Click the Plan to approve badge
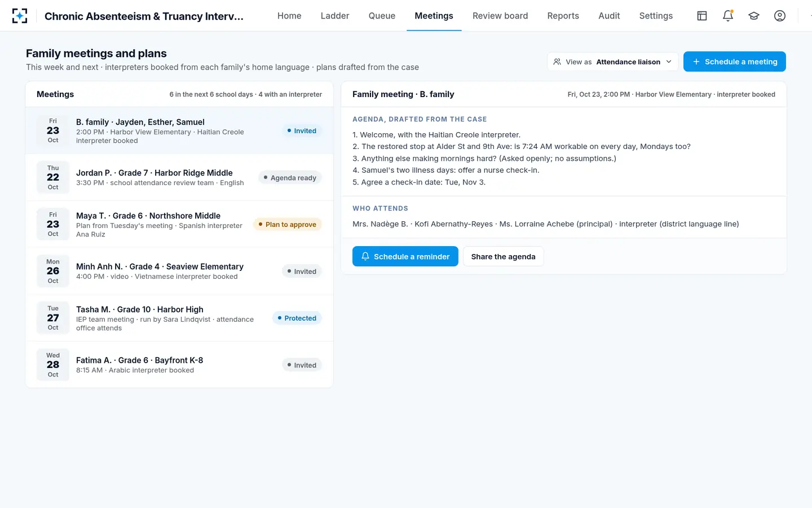812x508 pixels. pyautogui.click(x=288, y=225)
